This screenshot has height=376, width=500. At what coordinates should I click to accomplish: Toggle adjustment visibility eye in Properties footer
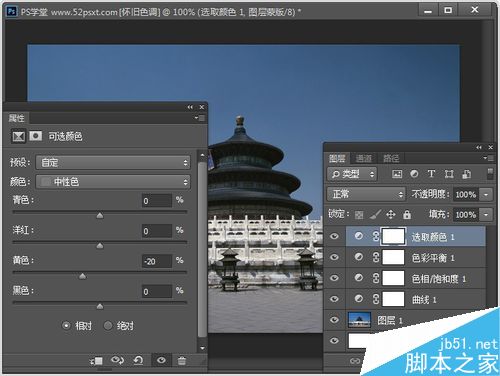click(x=161, y=360)
